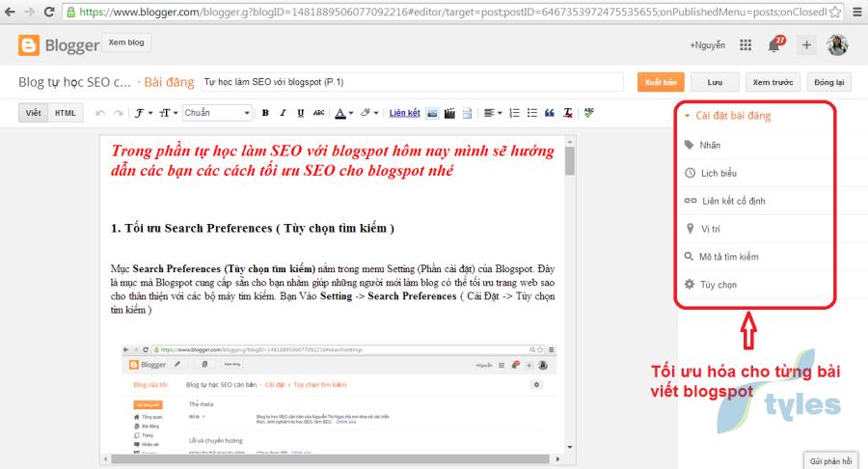Apply bold formatting
This screenshot has width=868, height=469.
[x=265, y=113]
